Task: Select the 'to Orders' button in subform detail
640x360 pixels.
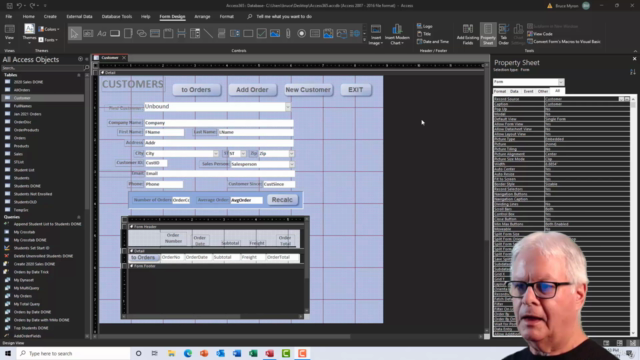Action: pos(143,258)
